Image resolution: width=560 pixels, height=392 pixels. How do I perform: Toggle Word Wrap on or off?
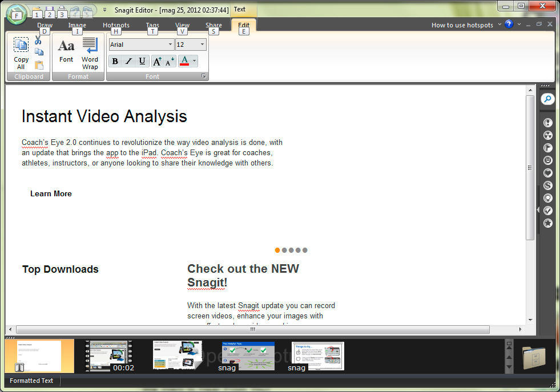90,53
